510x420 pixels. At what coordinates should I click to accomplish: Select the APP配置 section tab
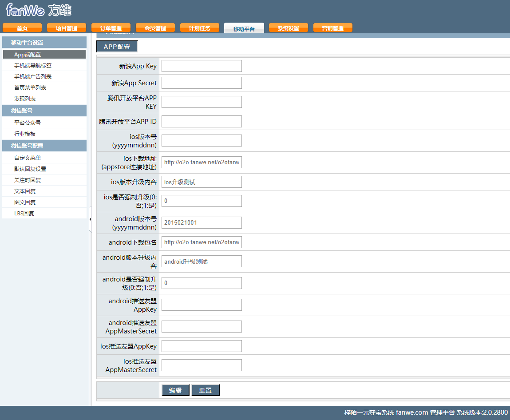pos(117,47)
